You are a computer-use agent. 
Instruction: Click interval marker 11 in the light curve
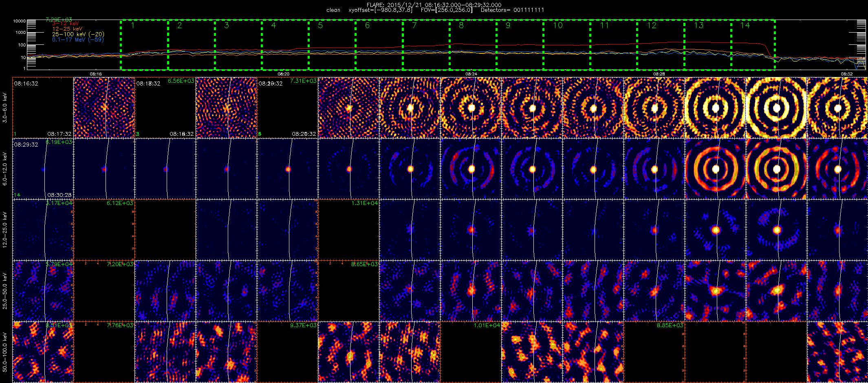click(604, 25)
